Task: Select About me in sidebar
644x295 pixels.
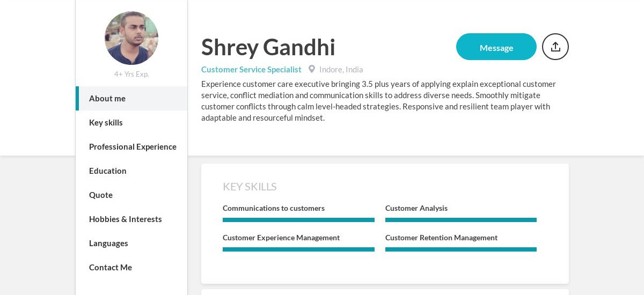Action: coord(107,99)
